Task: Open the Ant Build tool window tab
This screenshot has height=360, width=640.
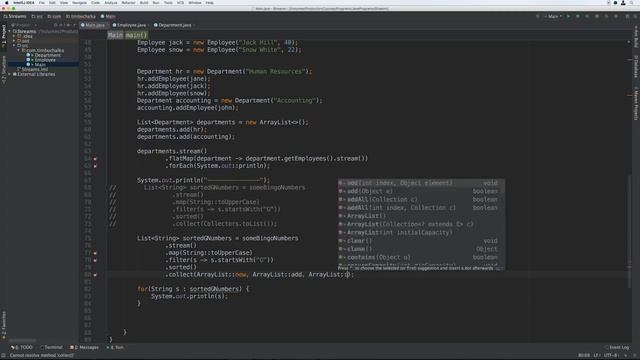Action: [x=636, y=37]
